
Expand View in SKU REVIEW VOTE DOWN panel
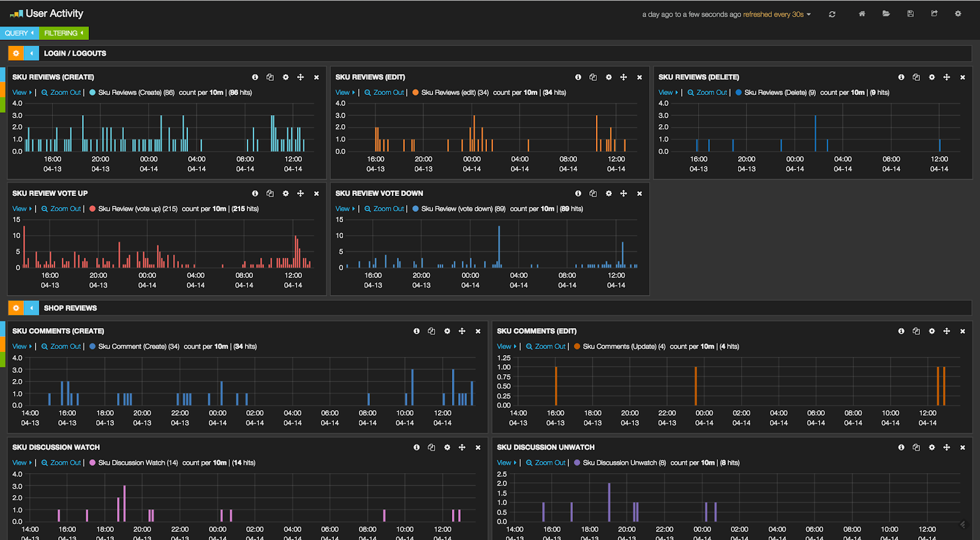(x=345, y=209)
